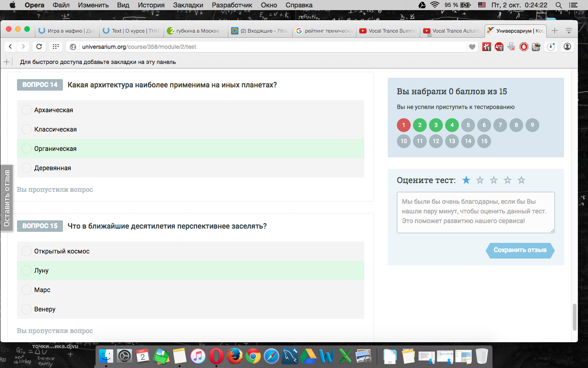Select the Архаическая answer option

(191, 110)
